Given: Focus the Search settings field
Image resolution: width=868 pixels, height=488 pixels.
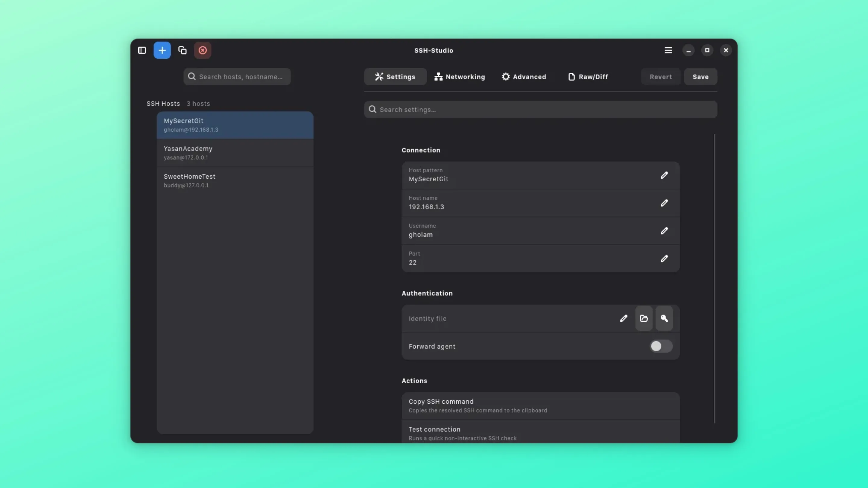Looking at the screenshot, I should (540, 109).
